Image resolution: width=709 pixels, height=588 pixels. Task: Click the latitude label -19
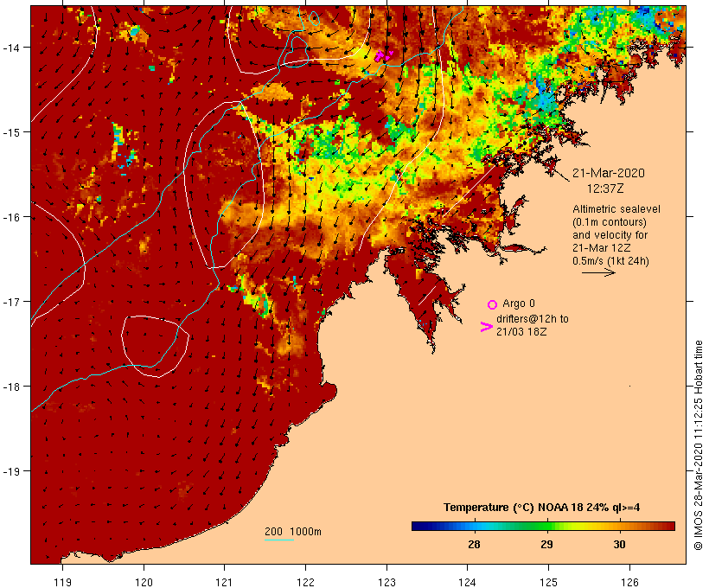click(x=11, y=471)
